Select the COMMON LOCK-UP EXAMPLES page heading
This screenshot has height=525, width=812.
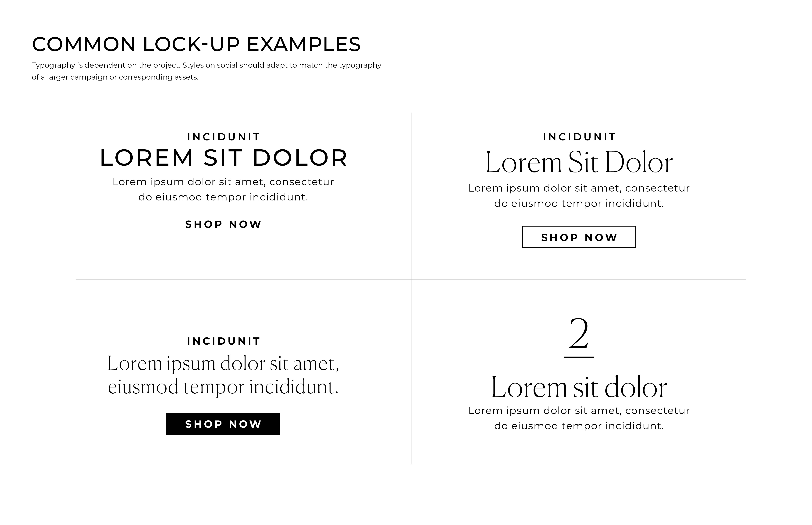point(196,44)
